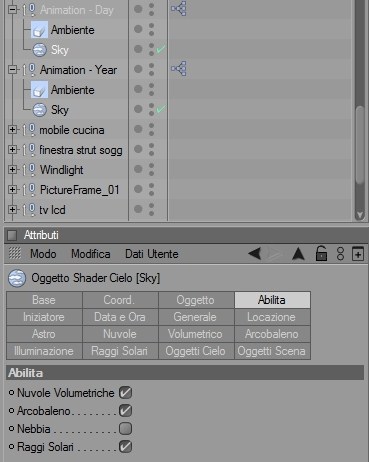369x462 pixels.
Task: Uncheck Nuvole Volumetriche checkbox
Action: [125, 393]
